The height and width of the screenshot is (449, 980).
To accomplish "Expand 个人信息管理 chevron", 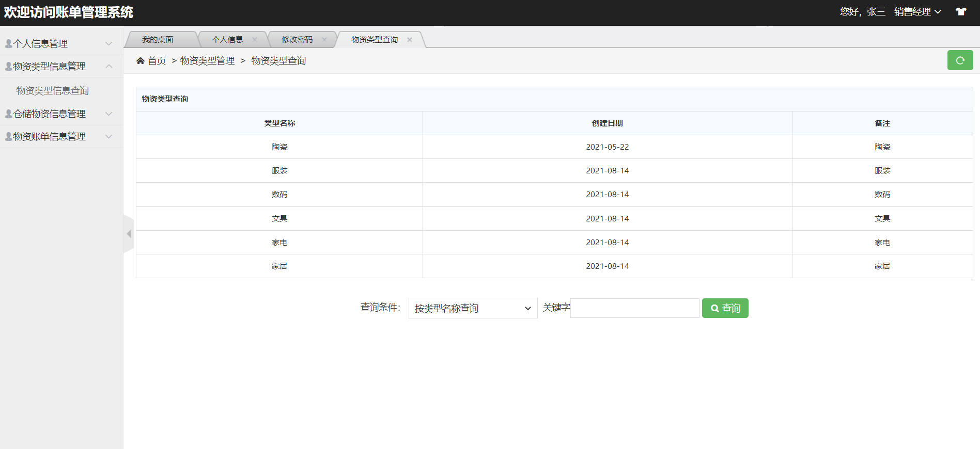I will (x=109, y=44).
